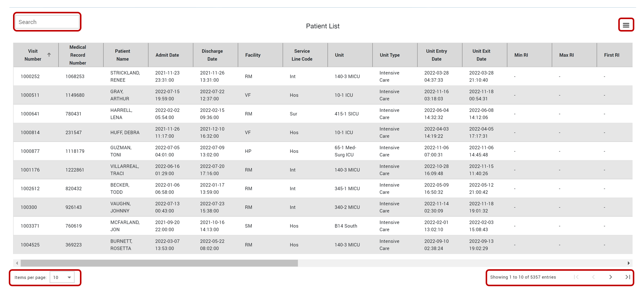
Task: Open the Items per page dropdown
Action: click(x=62, y=277)
